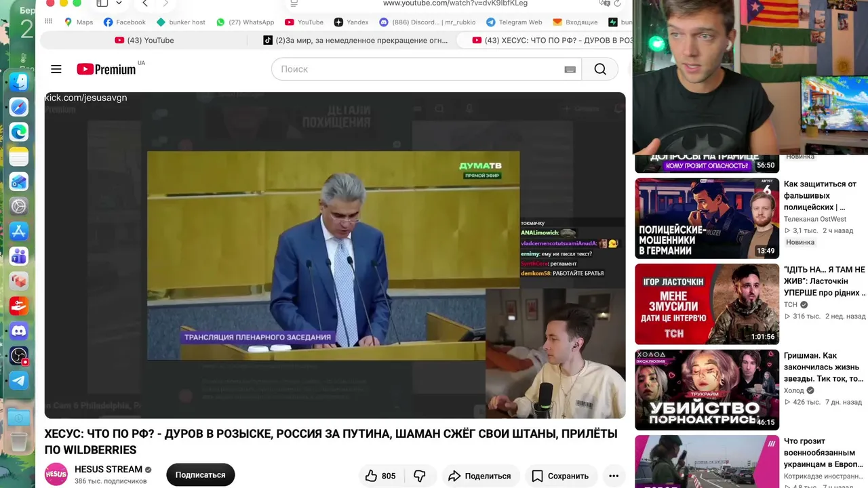Click Поделиться share button

(x=479, y=476)
